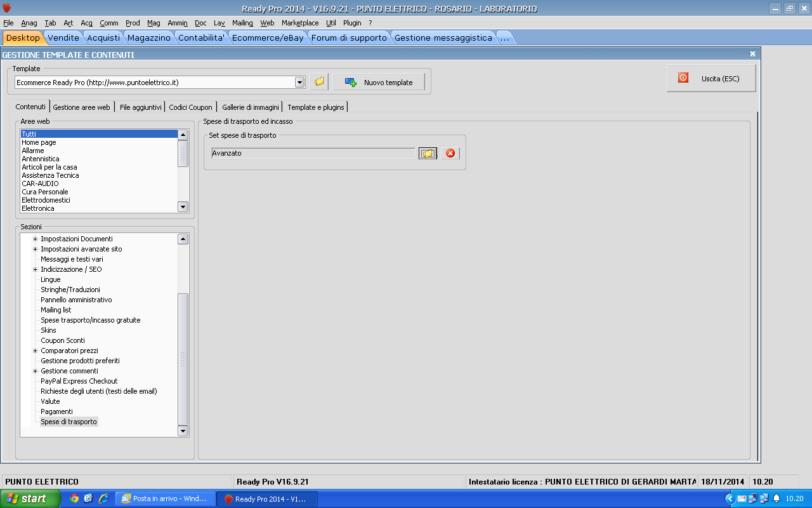Open the Template combo box dropdown
The height and width of the screenshot is (508, 812).
tap(300, 82)
